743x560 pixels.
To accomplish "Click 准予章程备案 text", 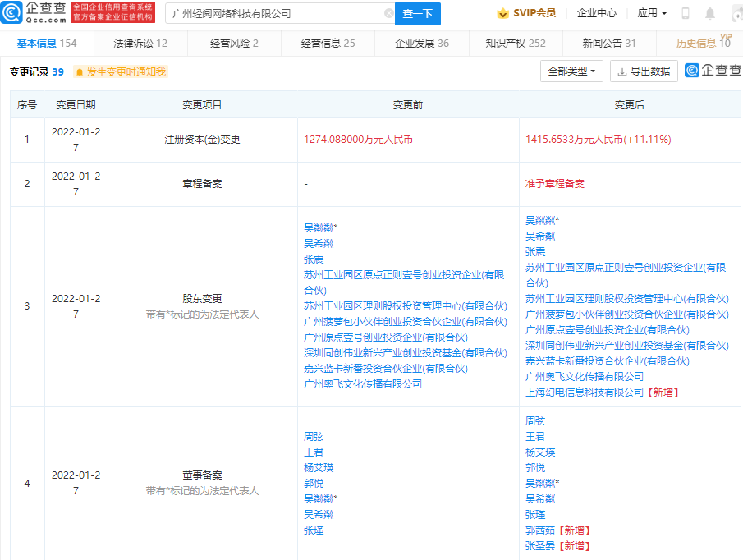I will (554, 183).
